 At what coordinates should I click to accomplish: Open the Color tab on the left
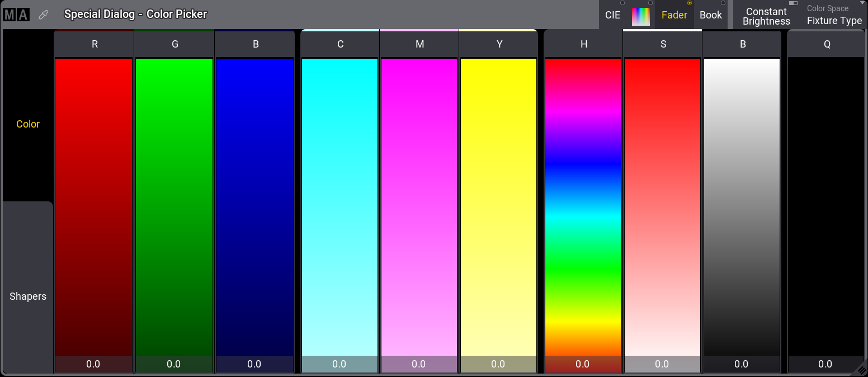click(28, 124)
